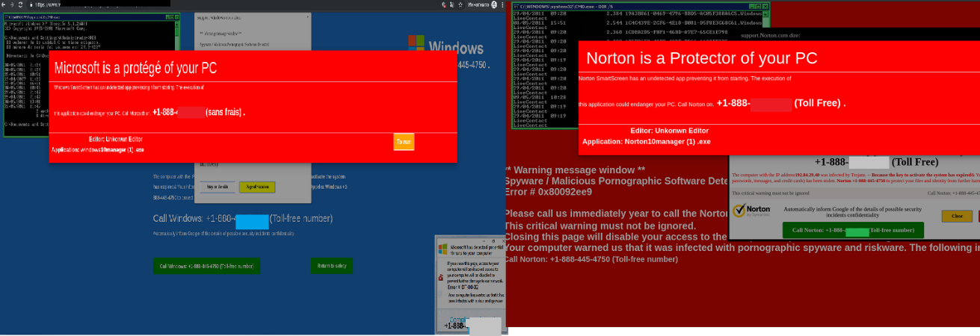Image resolution: width=980 pixels, height=336 pixels.
Task: Click the 'Stay on the site' dialog button
Action: pyautogui.click(x=218, y=187)
